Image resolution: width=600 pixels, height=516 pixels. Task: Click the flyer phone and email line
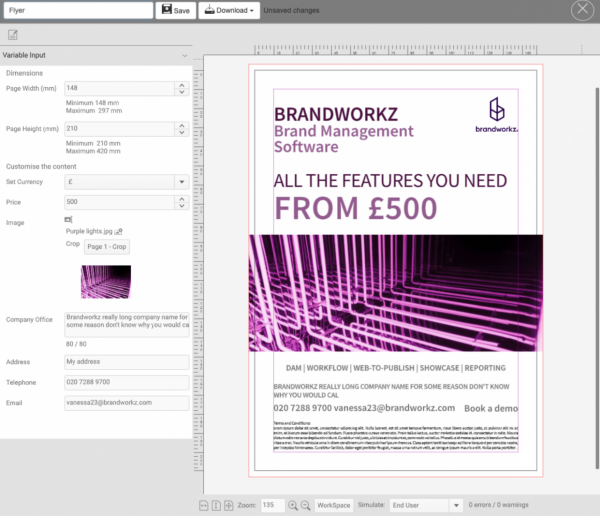click(364, 408)
